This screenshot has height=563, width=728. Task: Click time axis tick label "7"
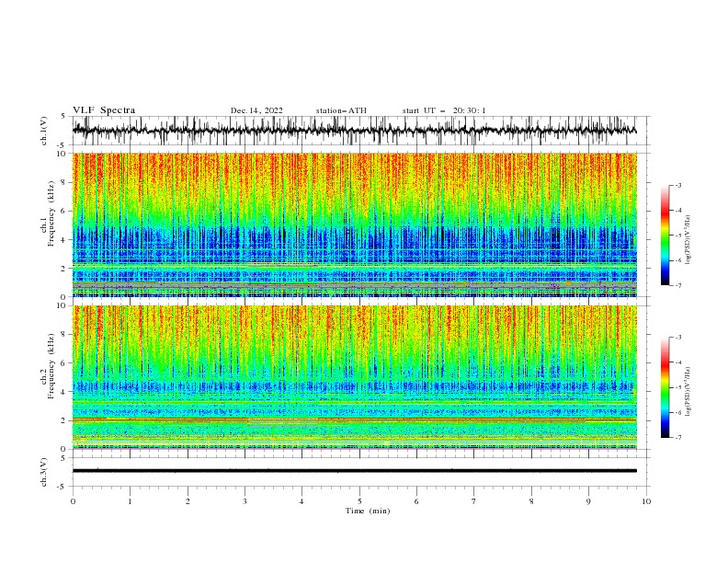pos(474,501)
